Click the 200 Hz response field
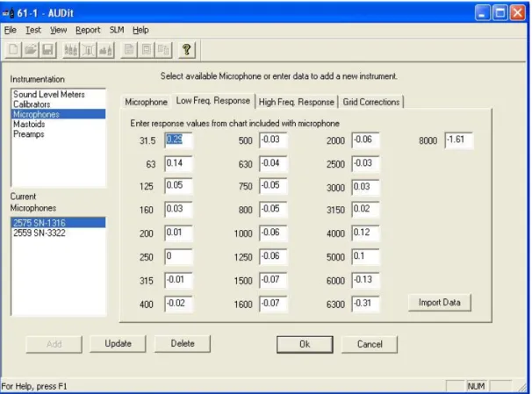532x394 pixels. [x=178, y=233]
